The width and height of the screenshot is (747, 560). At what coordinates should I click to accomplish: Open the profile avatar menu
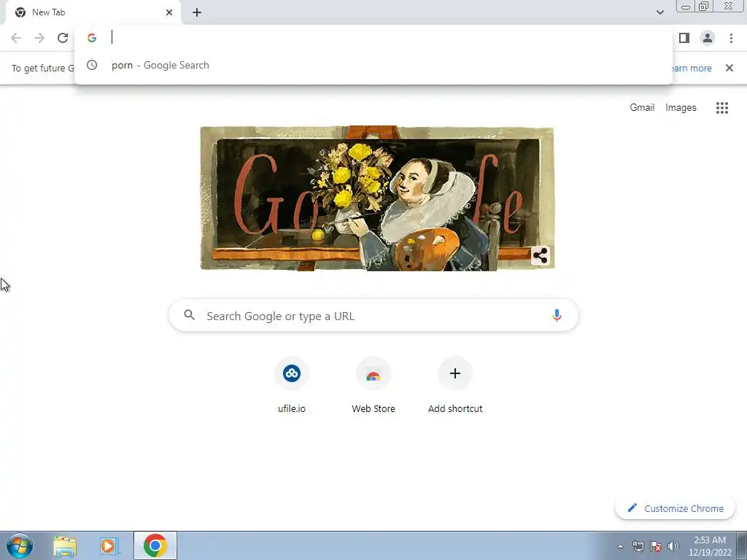click(708, 38)
